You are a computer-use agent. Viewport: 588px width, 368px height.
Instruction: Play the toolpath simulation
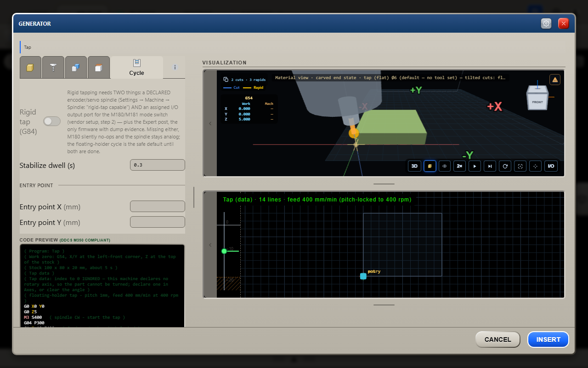click(x=475, y=166)
